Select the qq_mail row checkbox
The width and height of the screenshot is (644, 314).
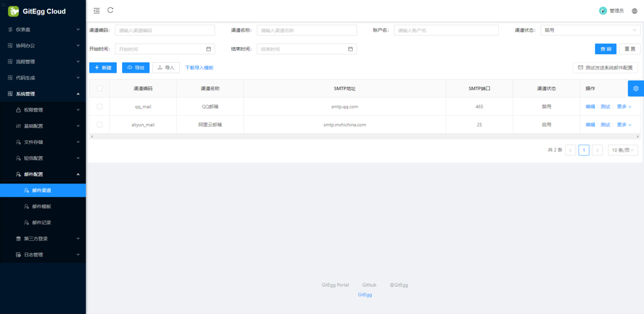tap(100, 106)
